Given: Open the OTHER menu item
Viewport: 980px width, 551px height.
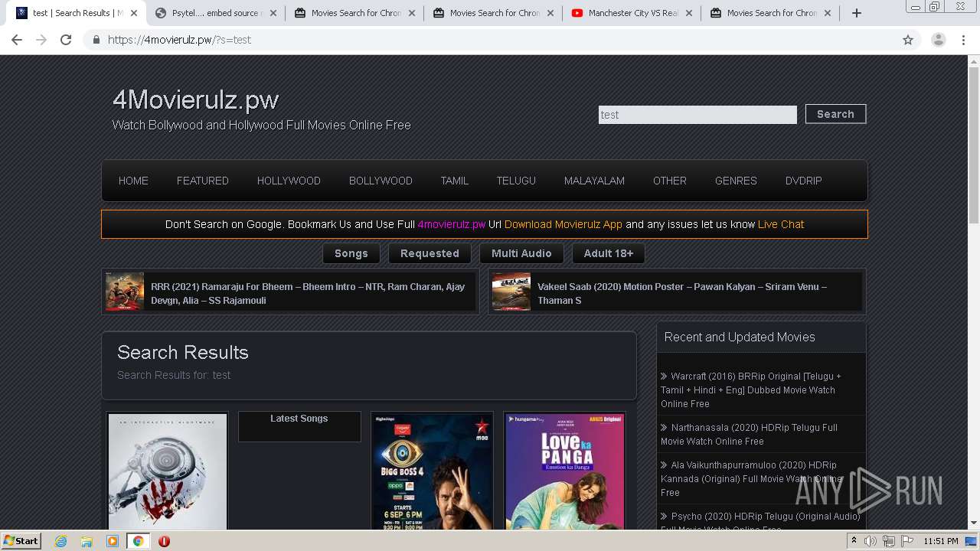Looking at the screenshot, I should [670, 181].
